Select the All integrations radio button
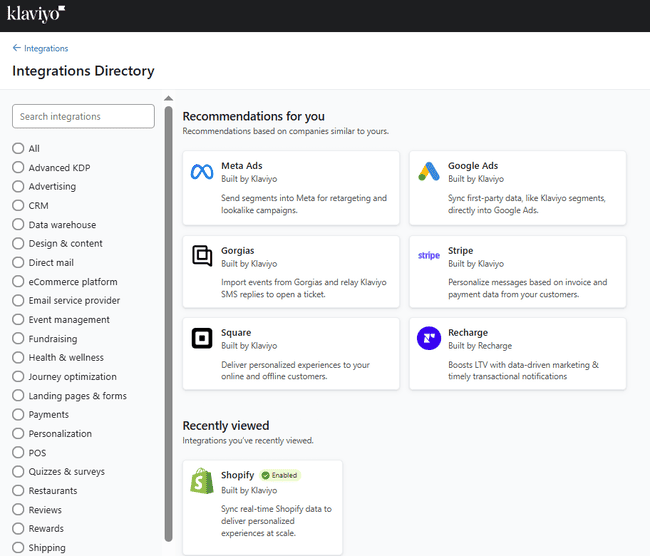Screen dimensions: 650x556 coord(18,148)
